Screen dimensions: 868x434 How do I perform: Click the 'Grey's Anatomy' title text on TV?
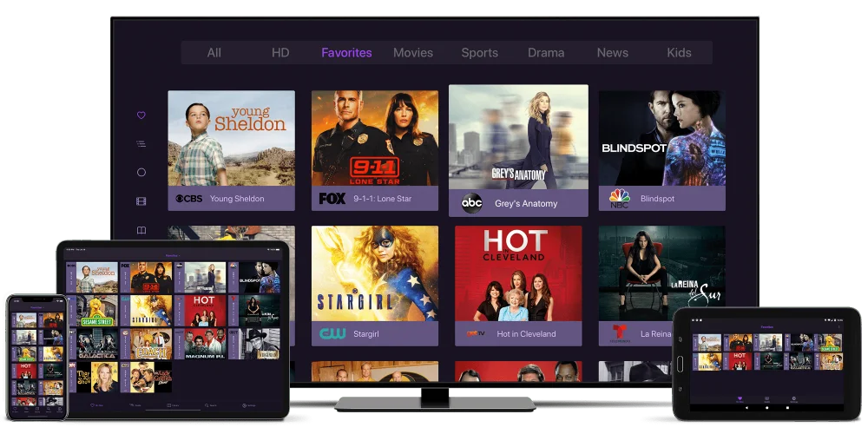tap(526, 203)
